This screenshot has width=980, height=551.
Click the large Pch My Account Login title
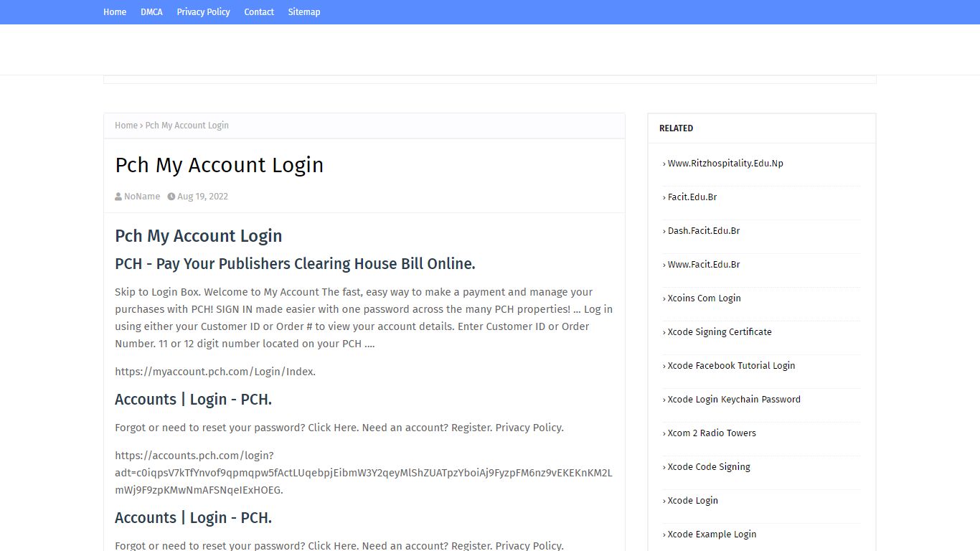(220, 165)
